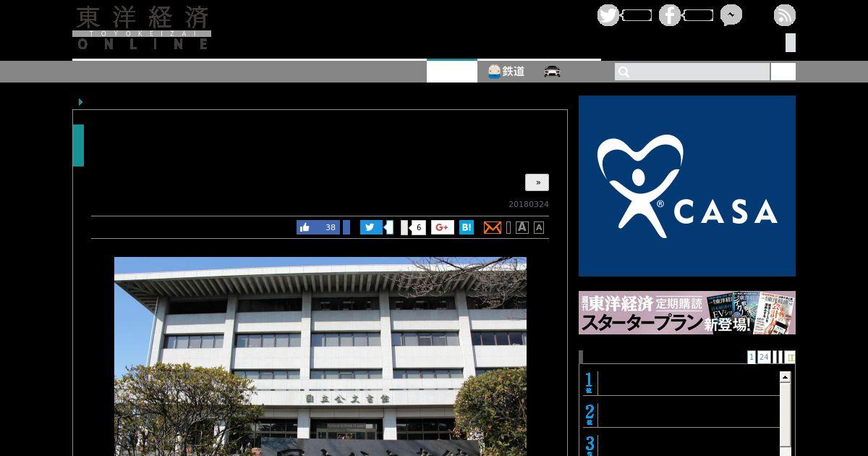868x456 pixels.
Task: Email article with orange envelope icon
Action: 492,227
